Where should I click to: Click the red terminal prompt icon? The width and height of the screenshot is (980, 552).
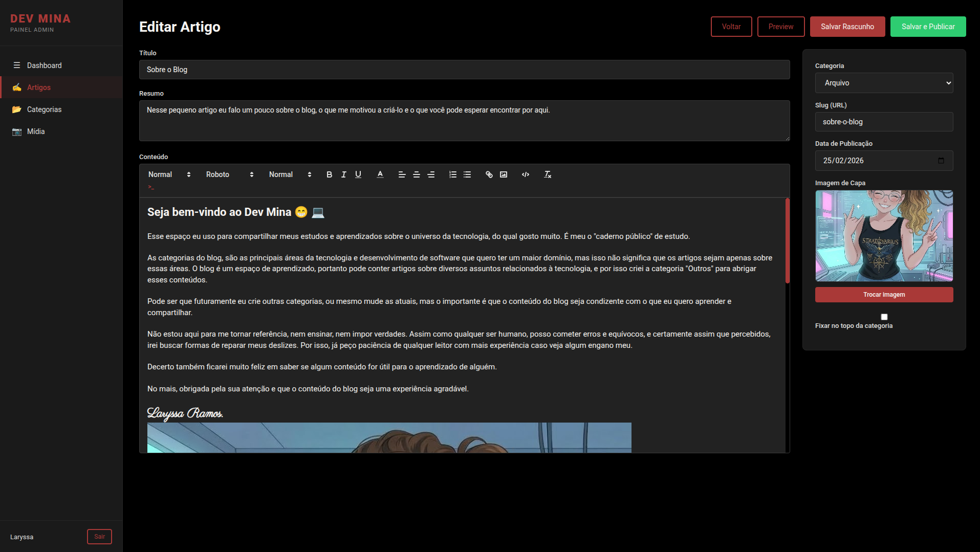click(x=151, y=187)
